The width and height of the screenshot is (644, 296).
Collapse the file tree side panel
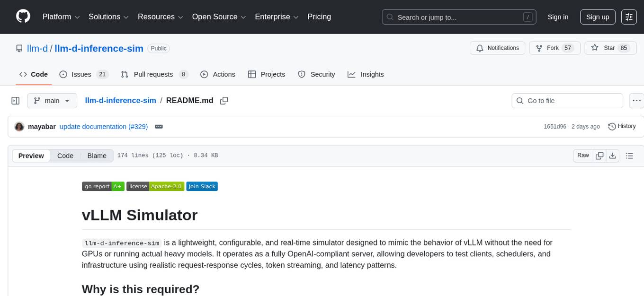point(16,101)
